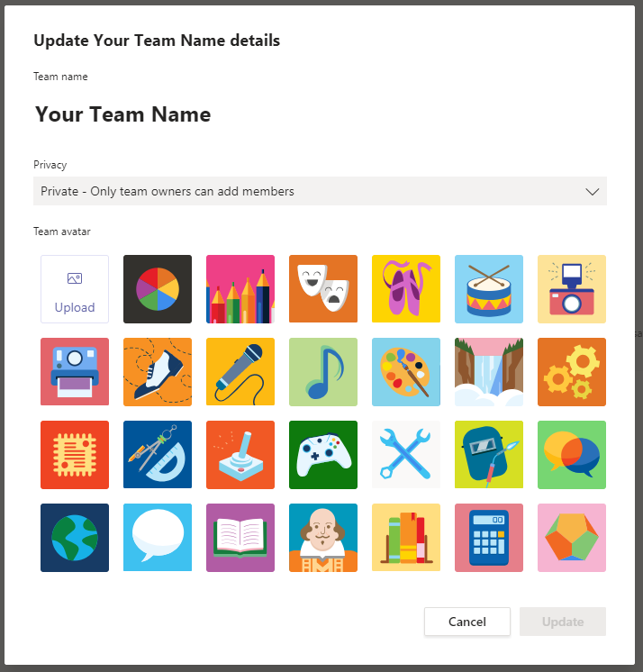The height and width of the screenshot is (672, 643).
Task: Select the microphone avatar
Action: (x=240, y=372)
